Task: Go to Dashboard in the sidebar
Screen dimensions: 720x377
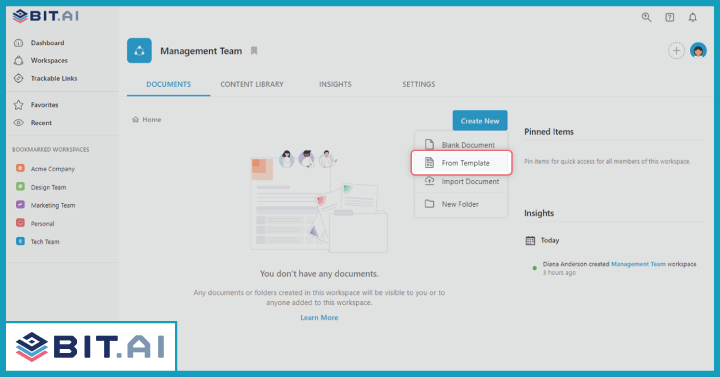Action: (47, 43)
